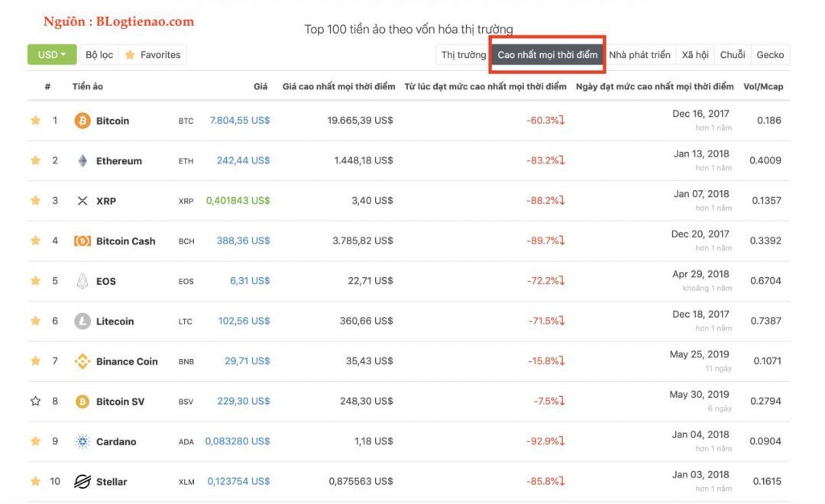Viewport: 825px width, 504px height.
Task: Show the Favorites list
Action: (153, 55)
